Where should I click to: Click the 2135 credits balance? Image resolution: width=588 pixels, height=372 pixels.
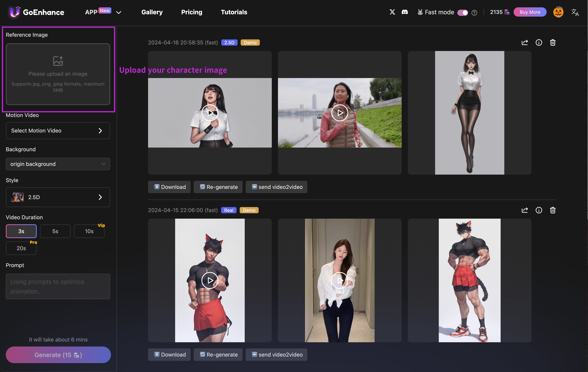496,12
